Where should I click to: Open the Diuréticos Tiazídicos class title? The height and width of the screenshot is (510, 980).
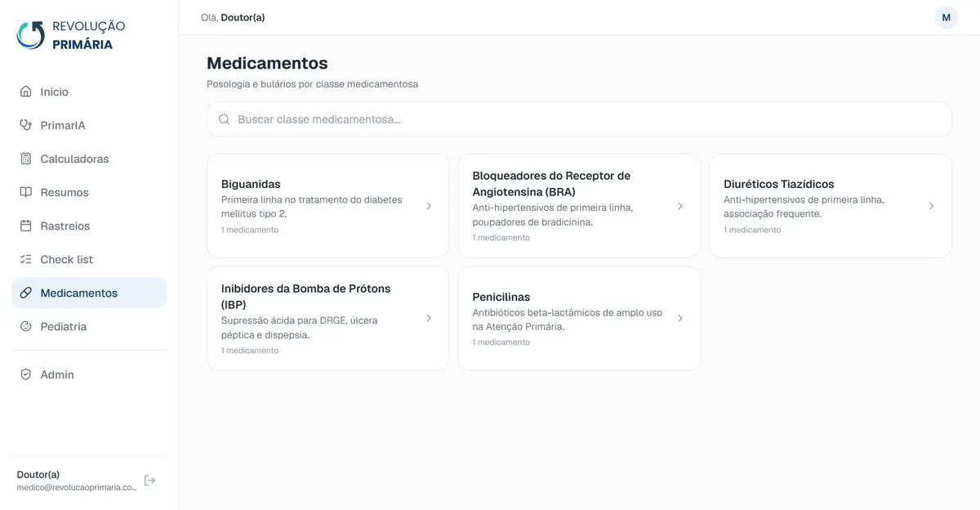pos(779,184)
